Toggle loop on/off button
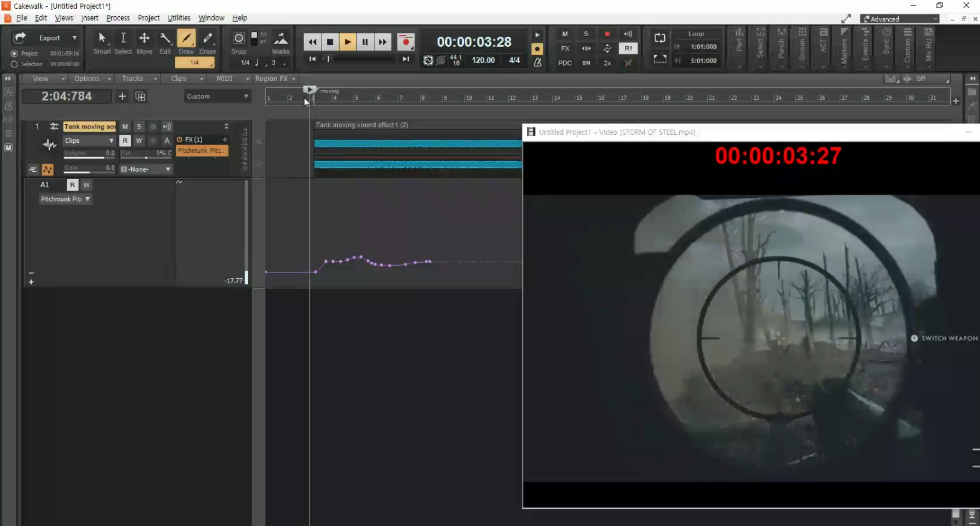This screenshot has width=980, height=526. point(660,38)
